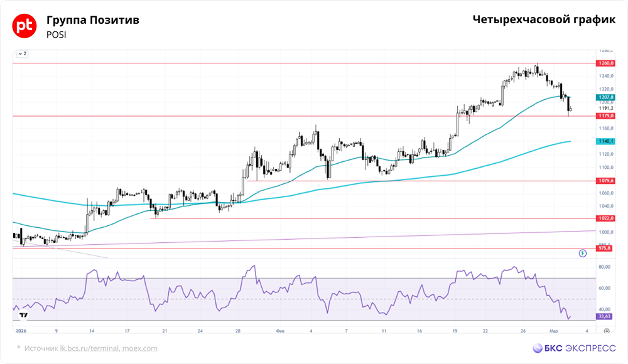Screen dimensions: 628x364
Task: Select the 1079,6 support level label
Action: pos(605,181)
